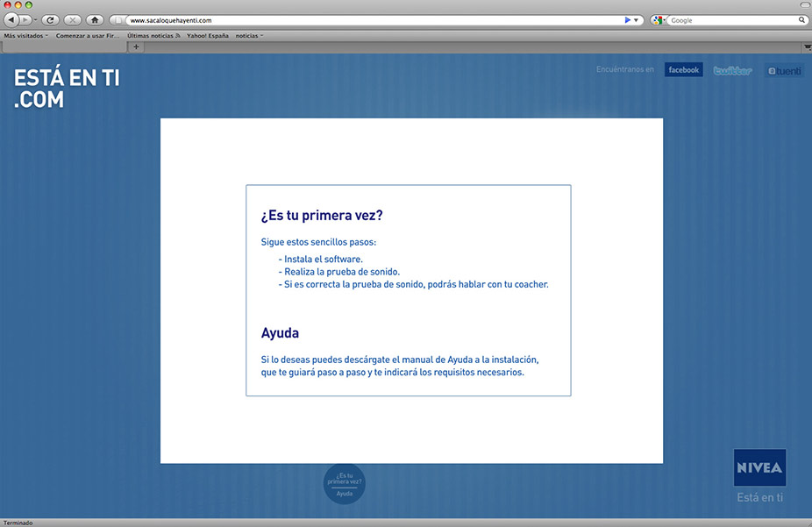
Task: Open the Google search engine dropdown
Action: point(658,19)
